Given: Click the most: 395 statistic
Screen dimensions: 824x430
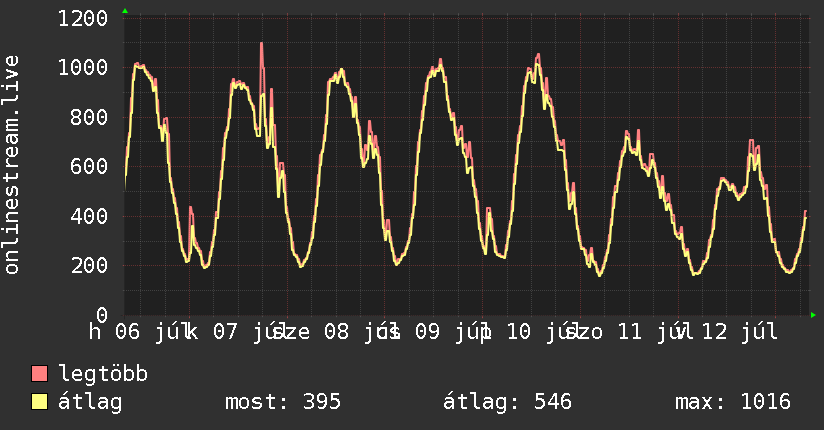Looking at the screenshot, I should coord(283,402).
